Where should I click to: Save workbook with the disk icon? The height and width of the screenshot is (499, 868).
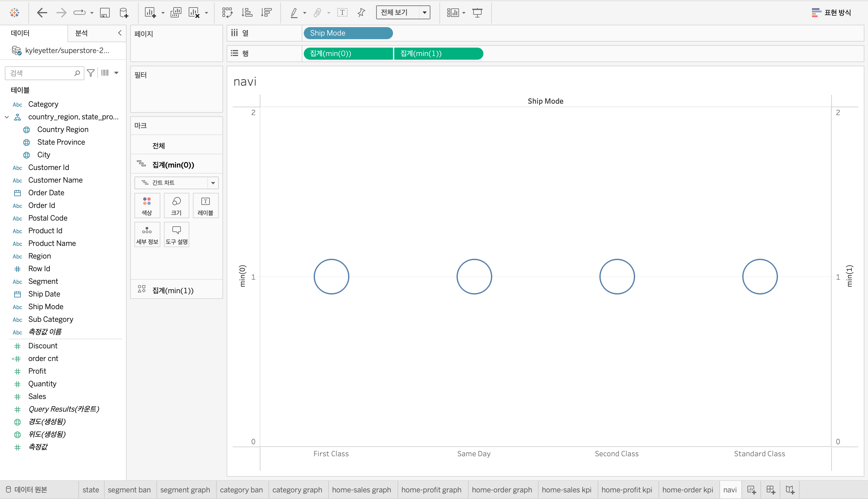105,13
